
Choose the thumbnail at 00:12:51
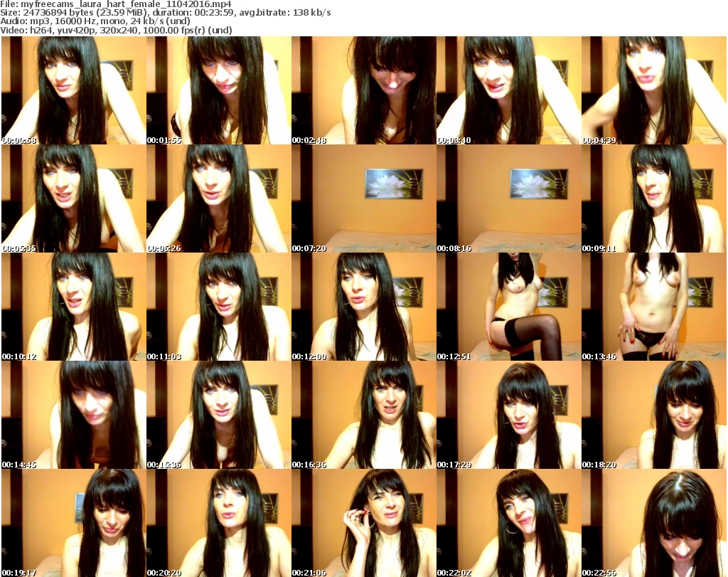point(509,307)
